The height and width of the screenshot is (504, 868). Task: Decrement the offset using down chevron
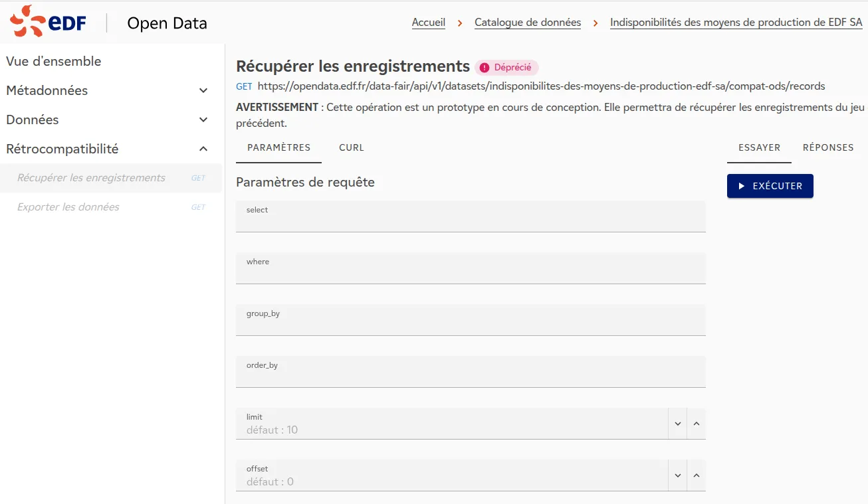pos(678,475)
